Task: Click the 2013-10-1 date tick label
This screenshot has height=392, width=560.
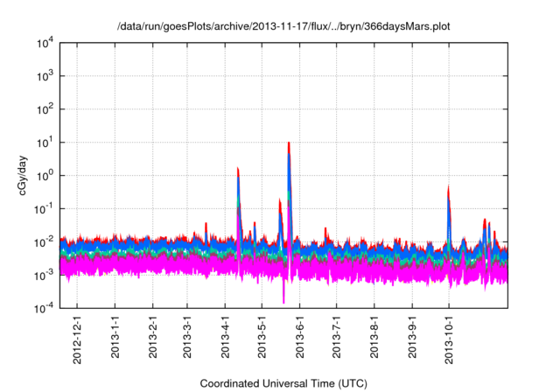Action: click(447, 341)
